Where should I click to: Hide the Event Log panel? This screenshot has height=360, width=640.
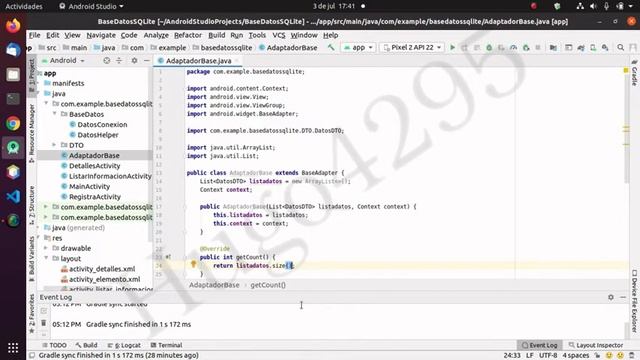623,297
